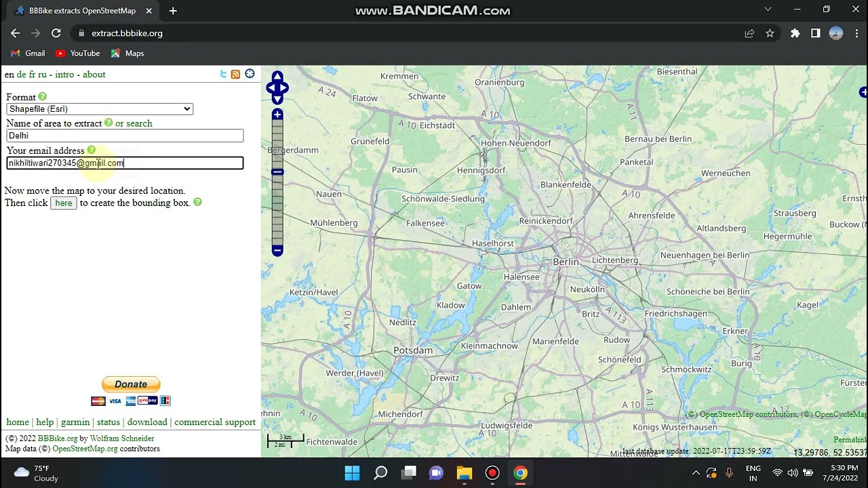Screen dimensions: 868x488
Task: Open the Chrome three-dot menu
Action: coord(856,33)
